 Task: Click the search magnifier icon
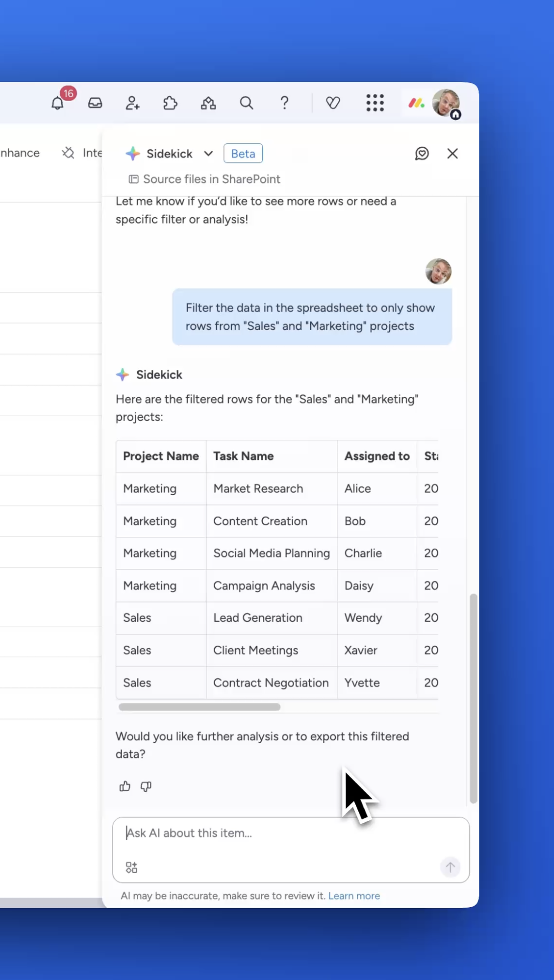coord(246,103)
